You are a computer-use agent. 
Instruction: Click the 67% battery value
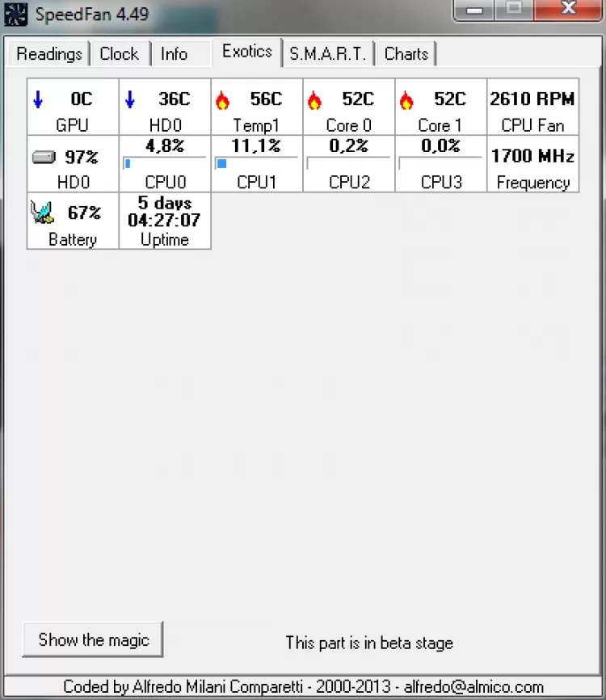[x=84, y=213]
